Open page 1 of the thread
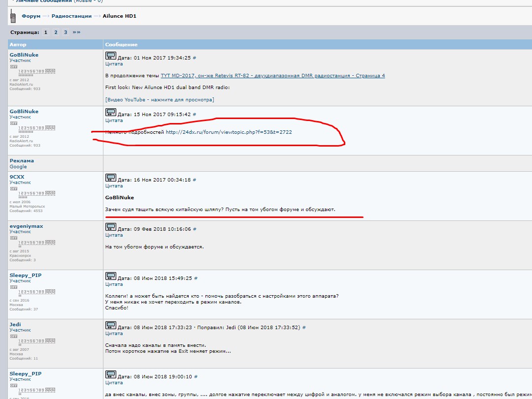Image resolution: width=532 pixels, height=399 pixels. coord(46,32)
